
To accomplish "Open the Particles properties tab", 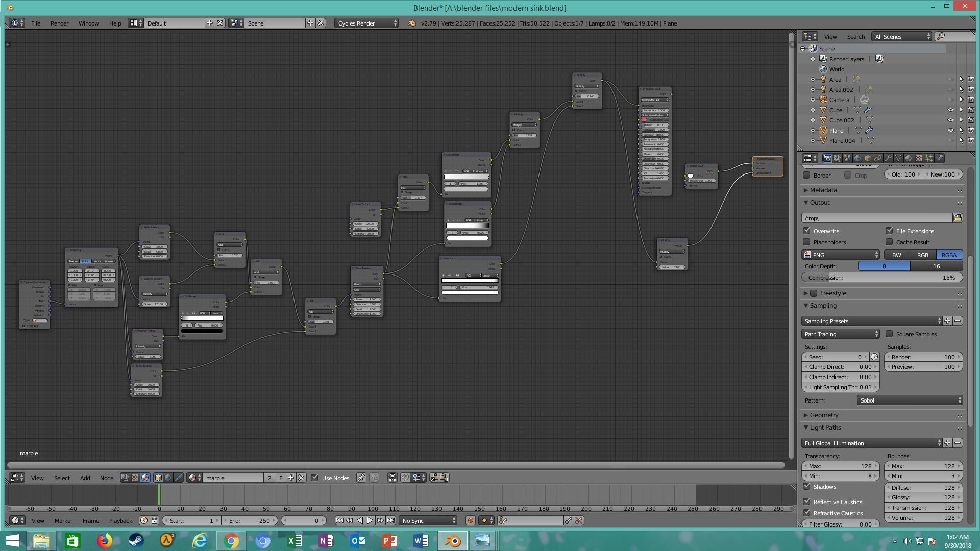I will tap(929, 158).
